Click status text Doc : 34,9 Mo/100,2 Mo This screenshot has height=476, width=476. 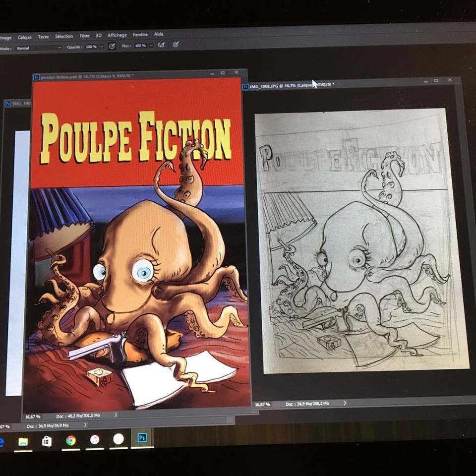click(307, 404)
